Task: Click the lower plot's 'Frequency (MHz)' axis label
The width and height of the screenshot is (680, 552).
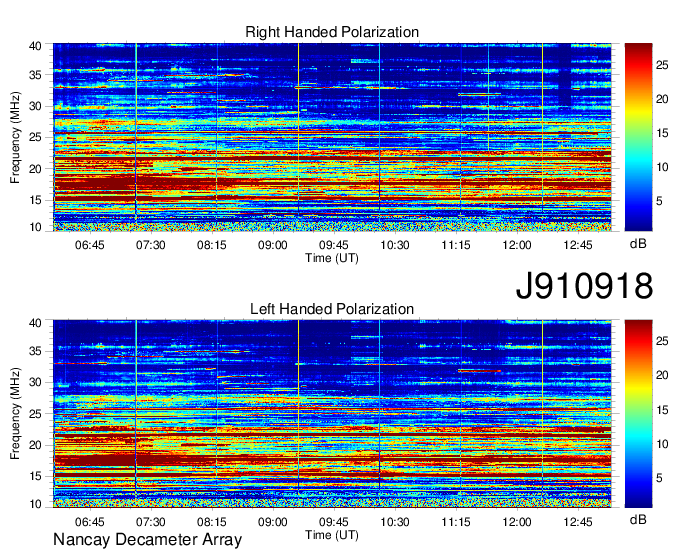Action: [15, 414]
